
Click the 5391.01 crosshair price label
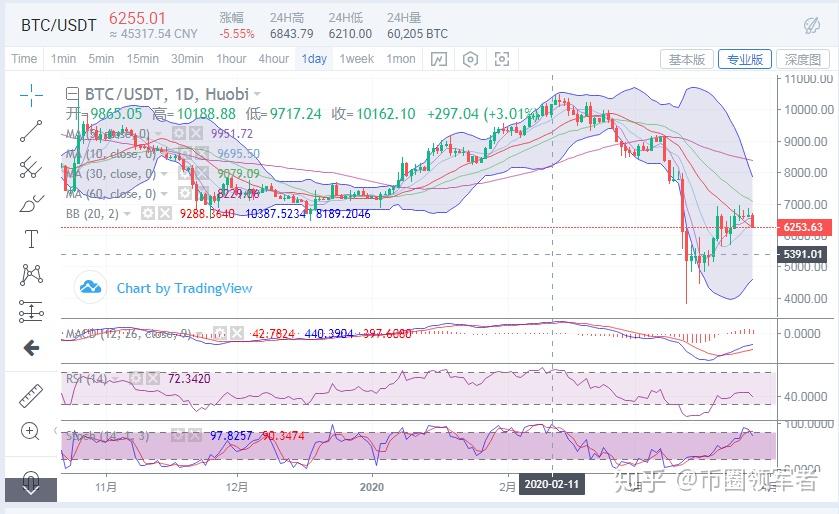click(804, 254)
